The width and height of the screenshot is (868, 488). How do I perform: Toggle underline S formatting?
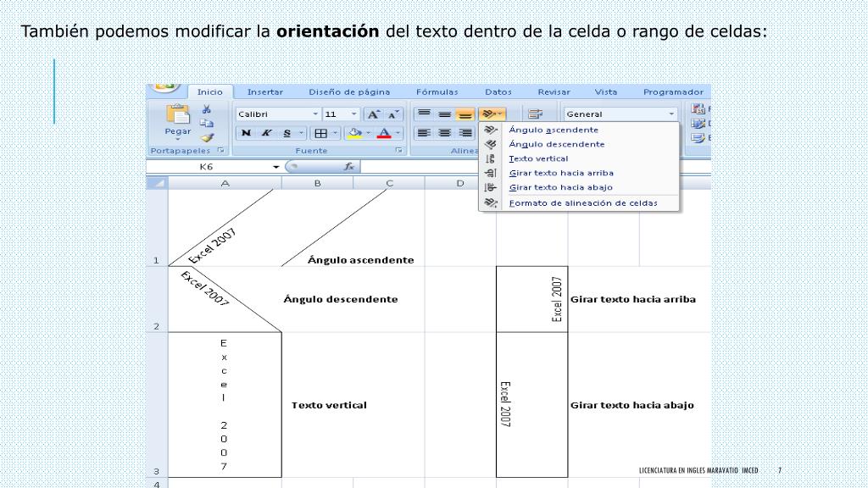pos(287,133)
